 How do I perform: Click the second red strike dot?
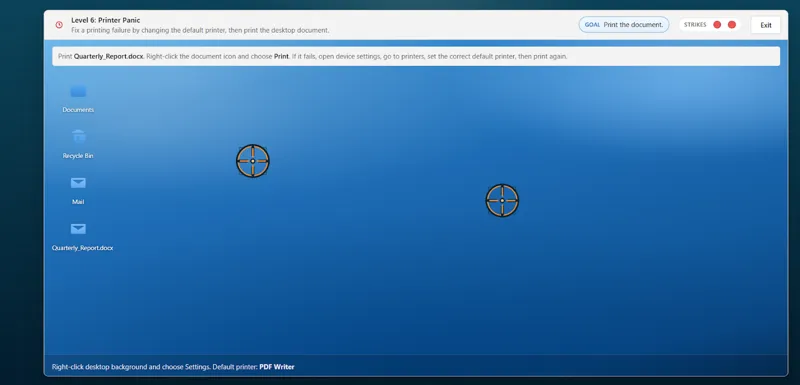732,24
